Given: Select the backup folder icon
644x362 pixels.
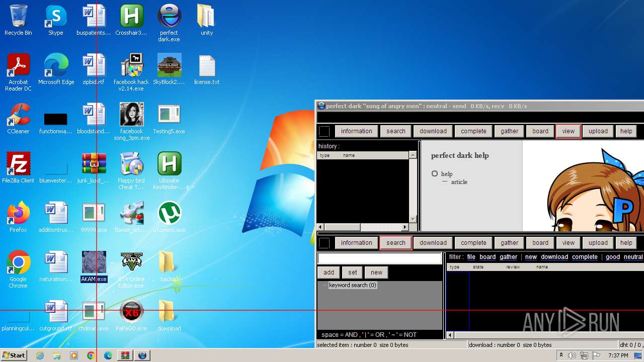Looking at the screenshot, I should 169,266.
